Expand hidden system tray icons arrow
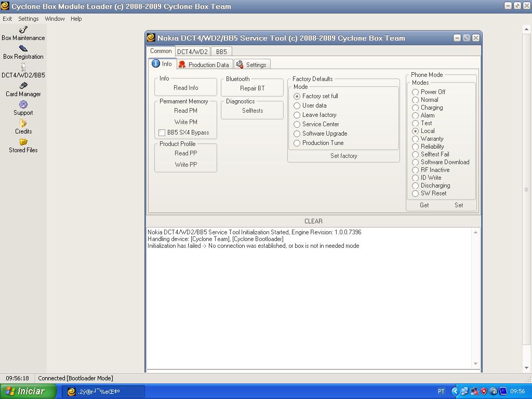Image resolution: width=532 pixels, height=399 pixels. coord(455,391)
